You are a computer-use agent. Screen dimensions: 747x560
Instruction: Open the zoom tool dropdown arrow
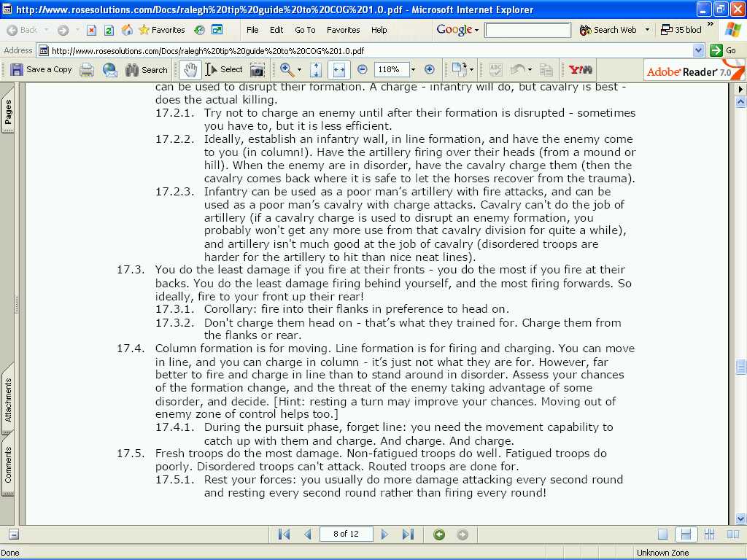point(299,70)
